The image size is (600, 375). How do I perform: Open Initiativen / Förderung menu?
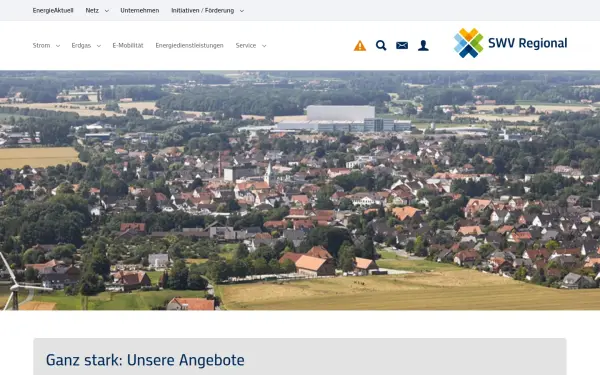(202, 11)
